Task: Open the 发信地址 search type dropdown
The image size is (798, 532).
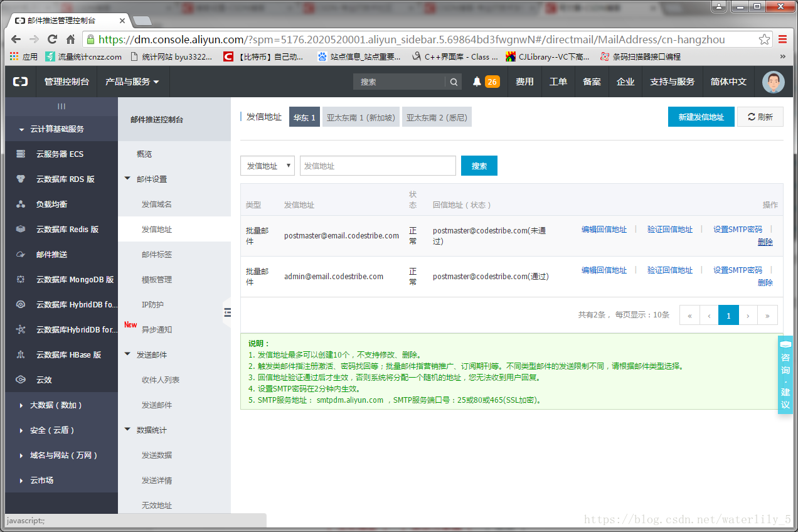Action: 267,166
